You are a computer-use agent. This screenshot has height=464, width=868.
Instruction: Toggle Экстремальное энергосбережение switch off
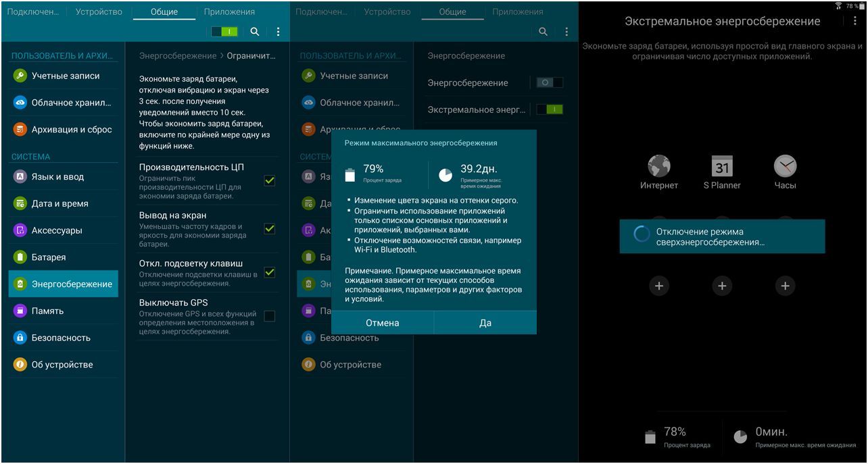pos(550,108)
